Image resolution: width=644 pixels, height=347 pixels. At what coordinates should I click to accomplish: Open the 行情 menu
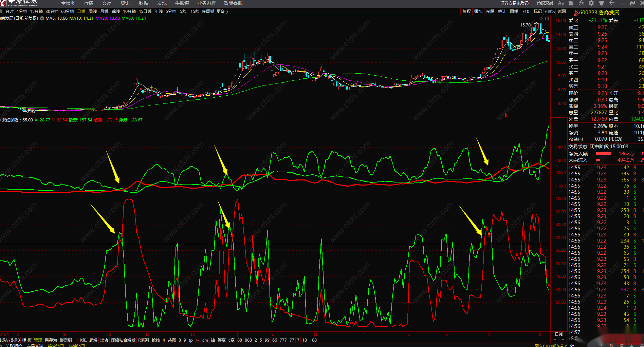click(x=89, y=3)
